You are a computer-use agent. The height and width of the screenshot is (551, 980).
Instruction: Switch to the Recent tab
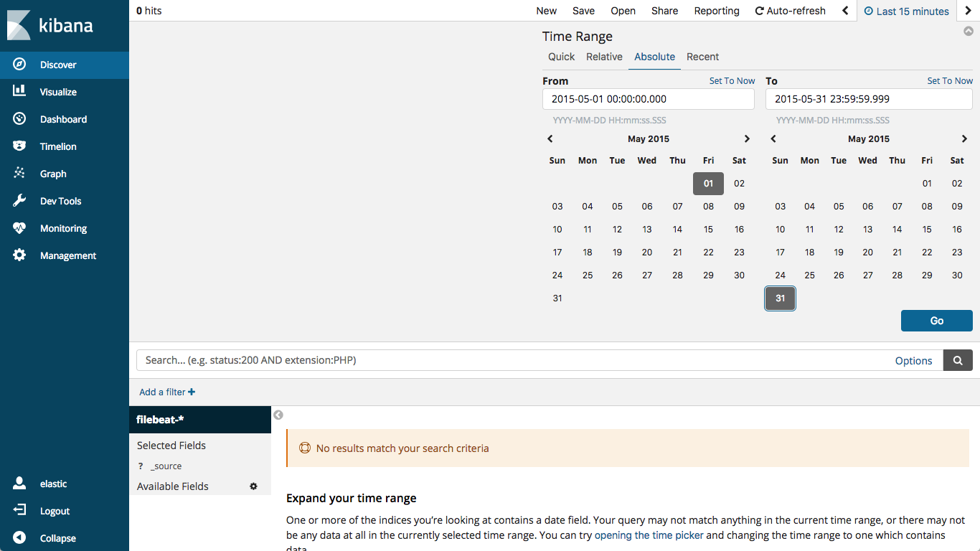pyautogui.click(x=702, y=57)
